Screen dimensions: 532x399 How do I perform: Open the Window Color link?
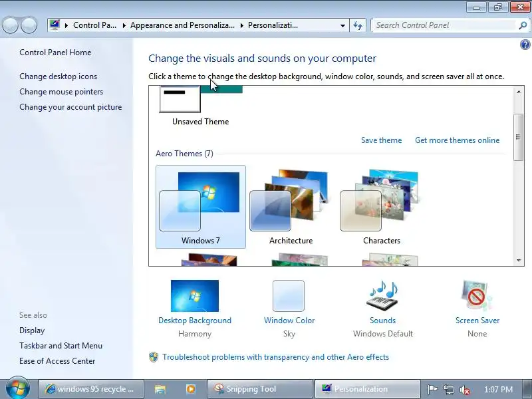(289, 321)
